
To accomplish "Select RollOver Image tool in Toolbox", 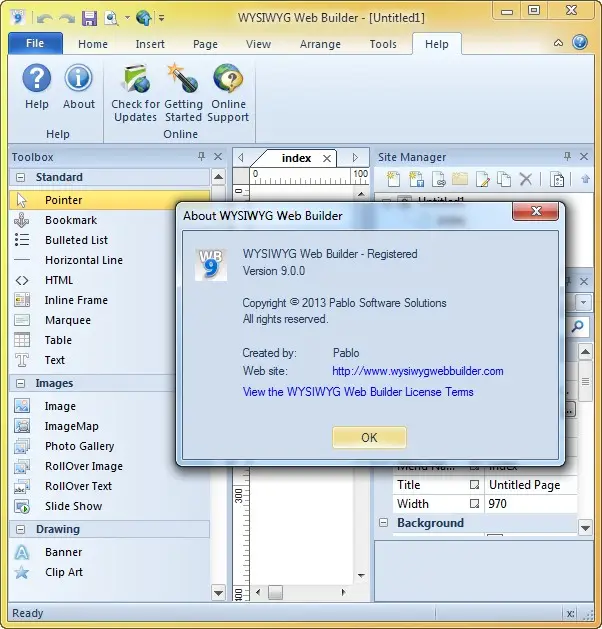I will [x=84, y=467].
